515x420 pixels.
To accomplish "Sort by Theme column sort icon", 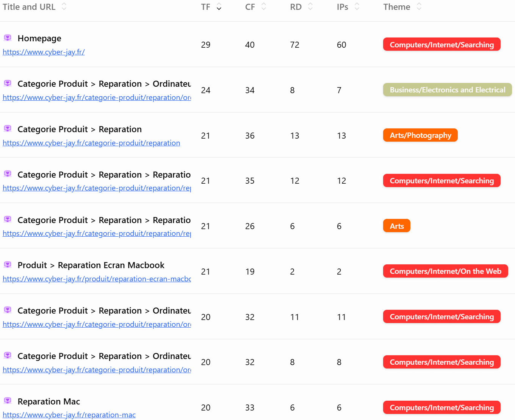I will (419, 7).
